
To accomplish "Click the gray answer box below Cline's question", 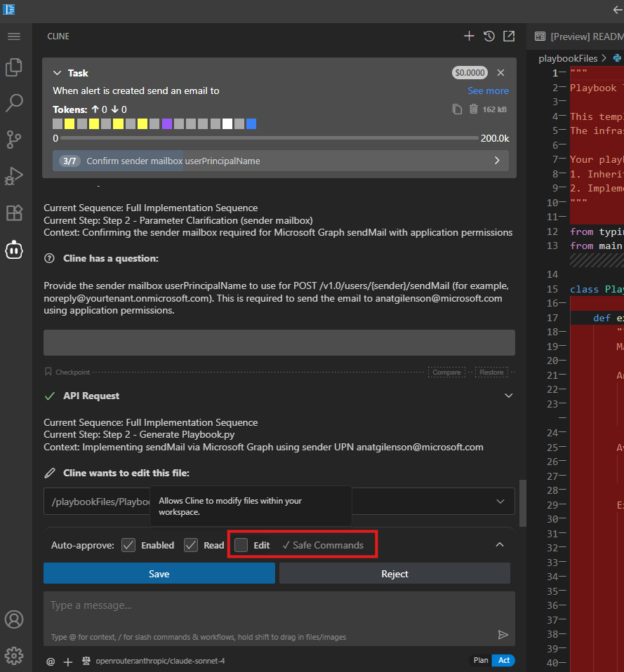I will 279,342.
